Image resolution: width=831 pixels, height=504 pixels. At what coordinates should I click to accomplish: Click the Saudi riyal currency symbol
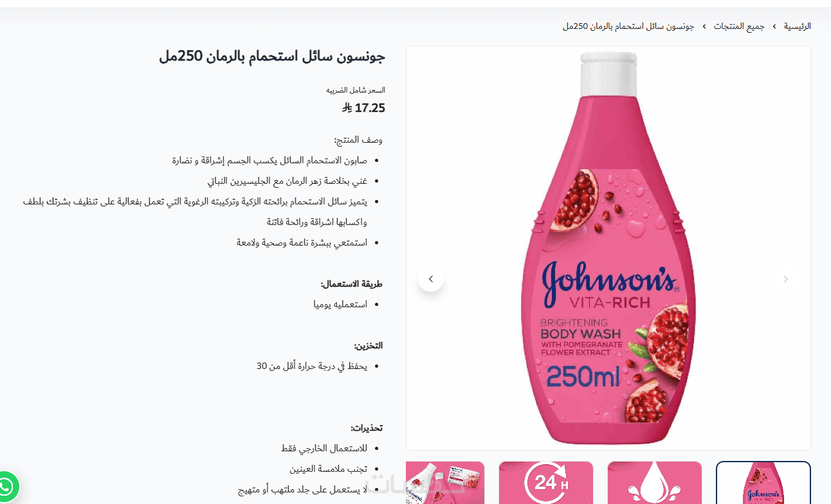click(347, 107)
